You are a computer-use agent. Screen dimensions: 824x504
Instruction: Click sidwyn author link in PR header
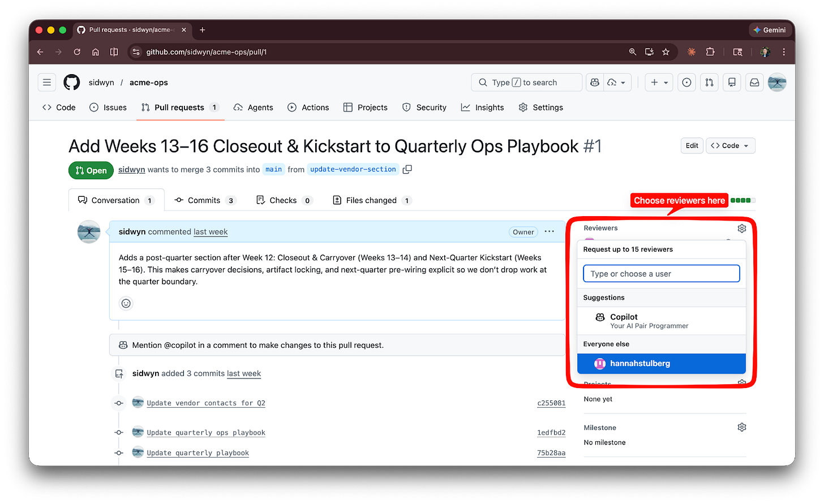pyautogui.click(x=132, y=170)
